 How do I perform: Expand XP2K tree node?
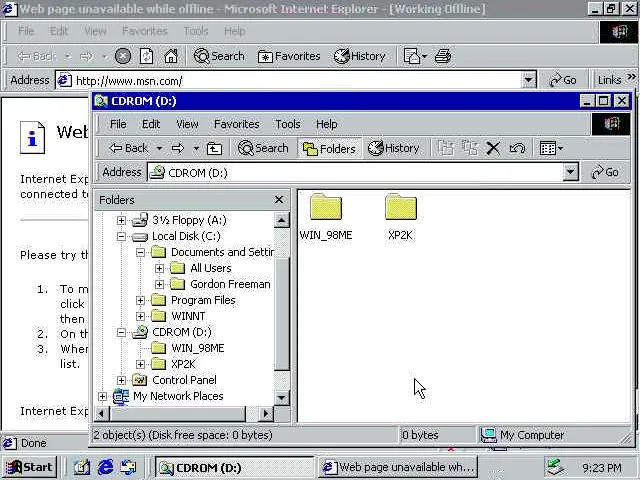point(140,364)
